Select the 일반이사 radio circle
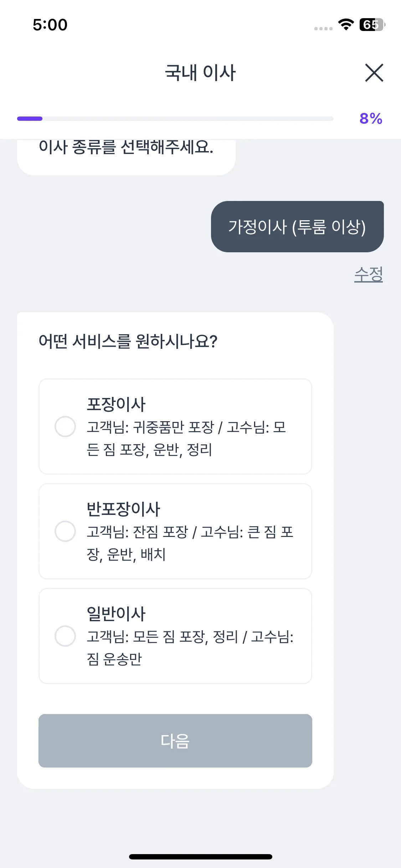This screenshot has width=401, height=868. coord(65,636)
